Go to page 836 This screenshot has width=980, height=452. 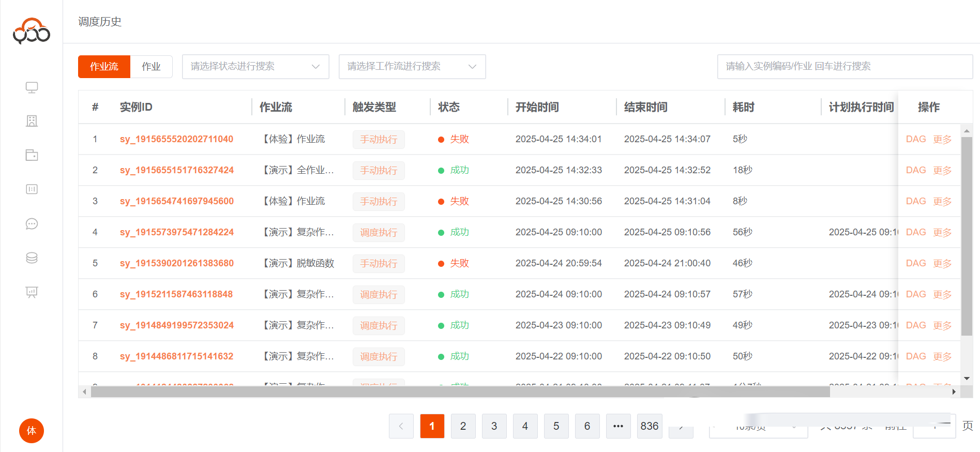point(649,426)
